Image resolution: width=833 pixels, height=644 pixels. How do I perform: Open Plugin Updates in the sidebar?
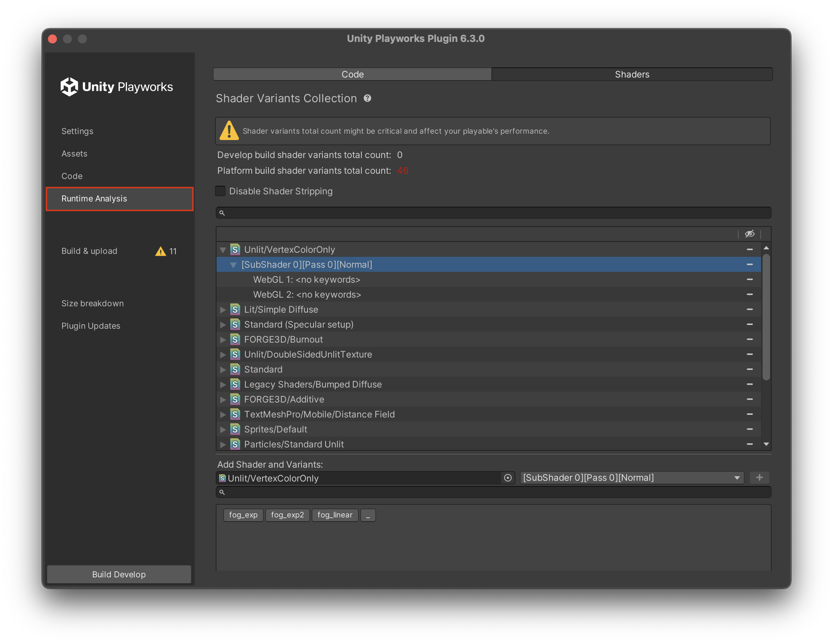pos(91,326)
